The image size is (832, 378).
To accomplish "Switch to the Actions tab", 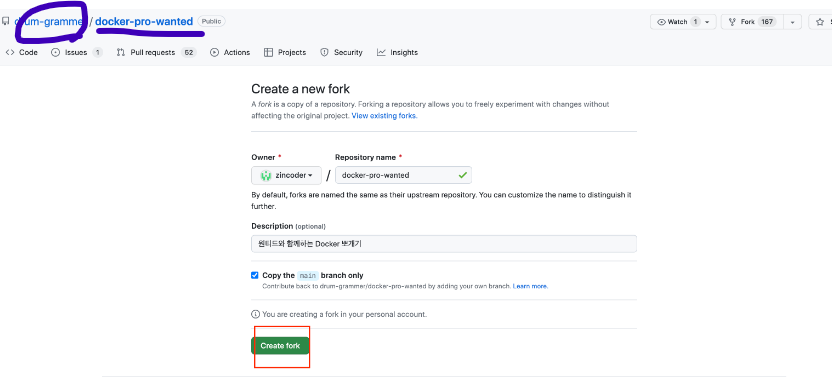I will (230, 53).
